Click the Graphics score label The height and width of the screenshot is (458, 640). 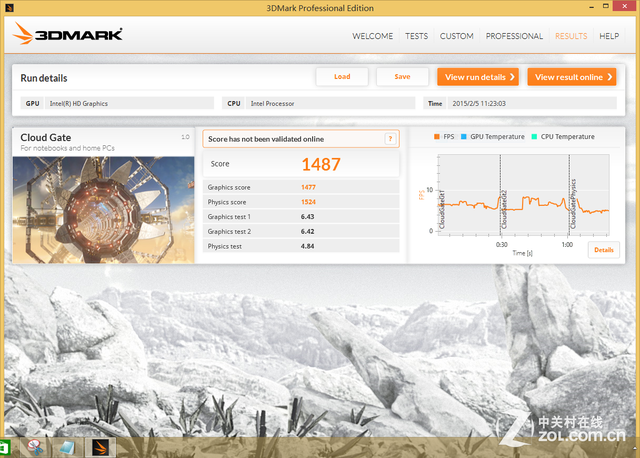[229, 187]
